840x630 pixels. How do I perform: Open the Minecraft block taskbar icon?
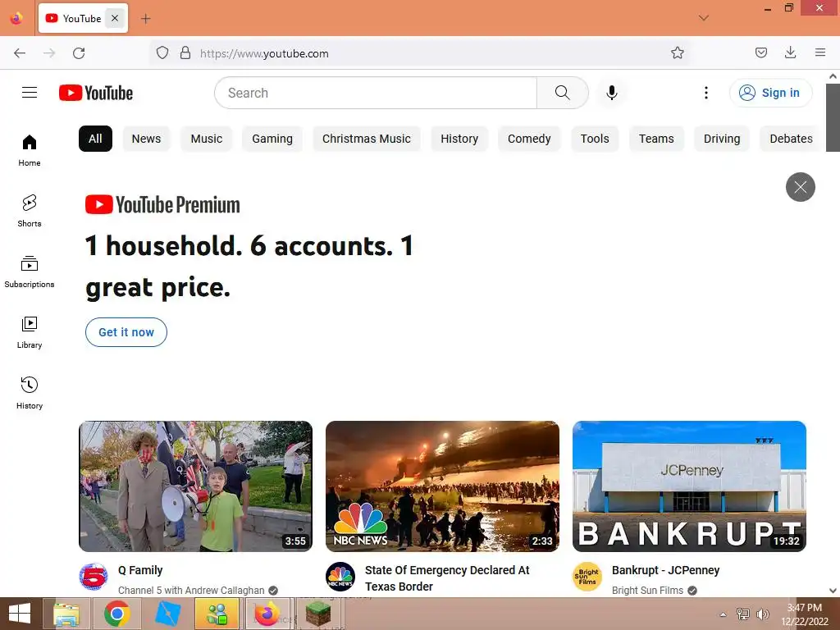[x=319, y=614]
